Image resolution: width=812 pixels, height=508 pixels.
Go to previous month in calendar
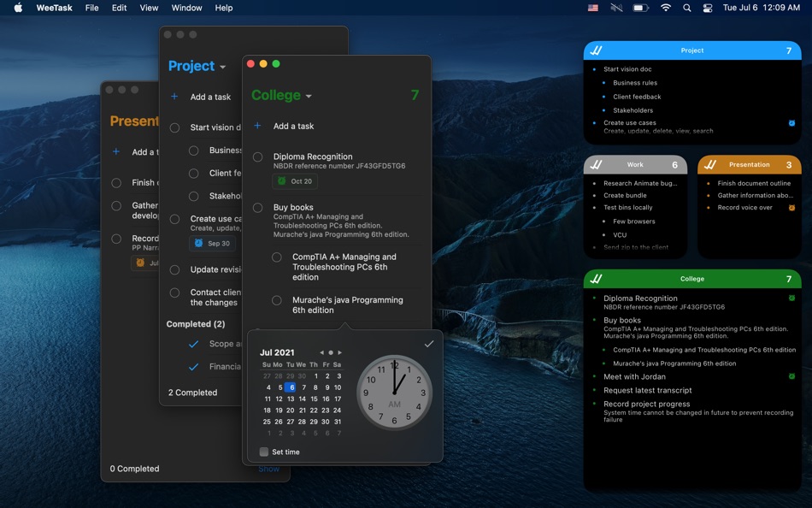pyautogui.click(x=321, y=352)
